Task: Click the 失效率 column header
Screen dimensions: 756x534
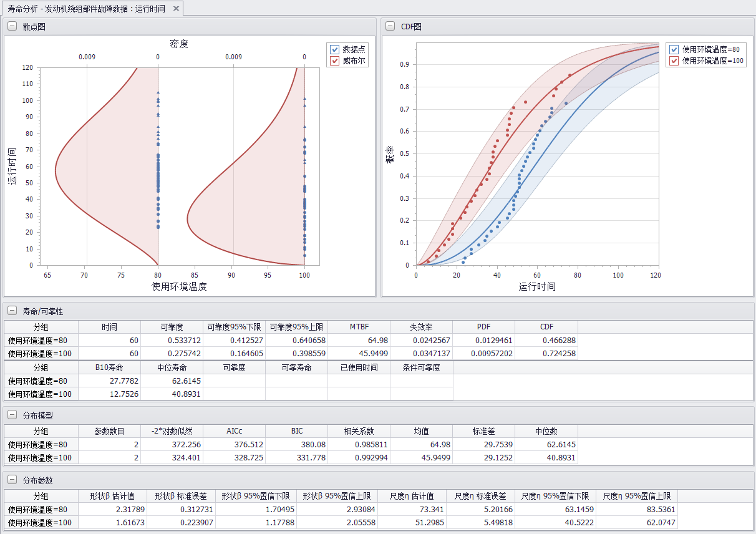Action: coord(421,327)
